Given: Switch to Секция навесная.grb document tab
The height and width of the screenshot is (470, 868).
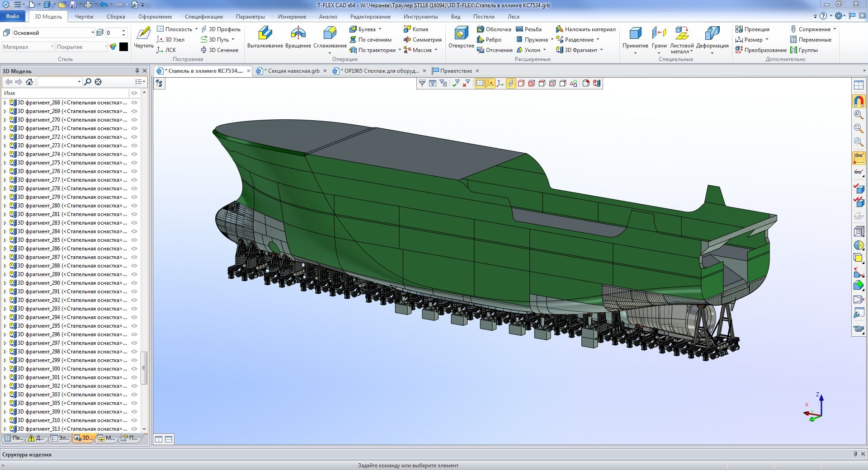Looking at the screenshot, I should 291,71.
